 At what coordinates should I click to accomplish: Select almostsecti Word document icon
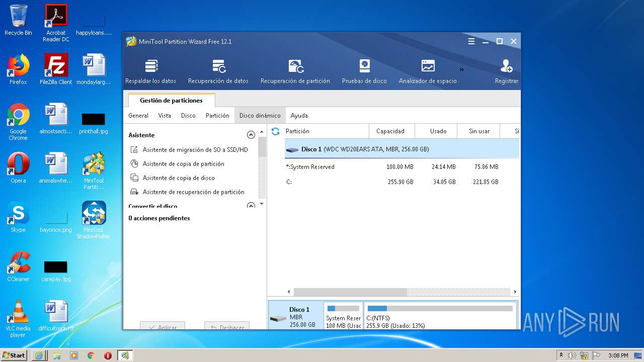pyautogui.click(x=56, y=119)
